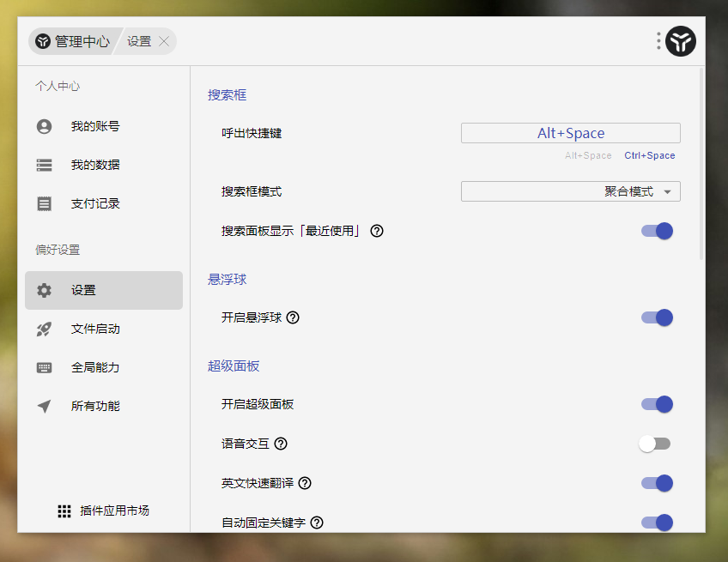Image resolution: width=728 pixels, height=562 pixels.
Task: Select 设置 in the sidebar
Action: 104,290
